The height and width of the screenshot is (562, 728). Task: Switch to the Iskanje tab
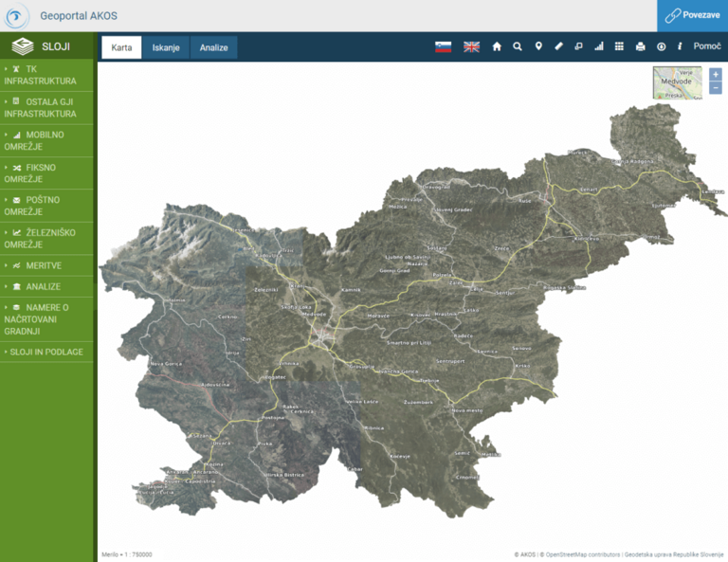[166, 47]
